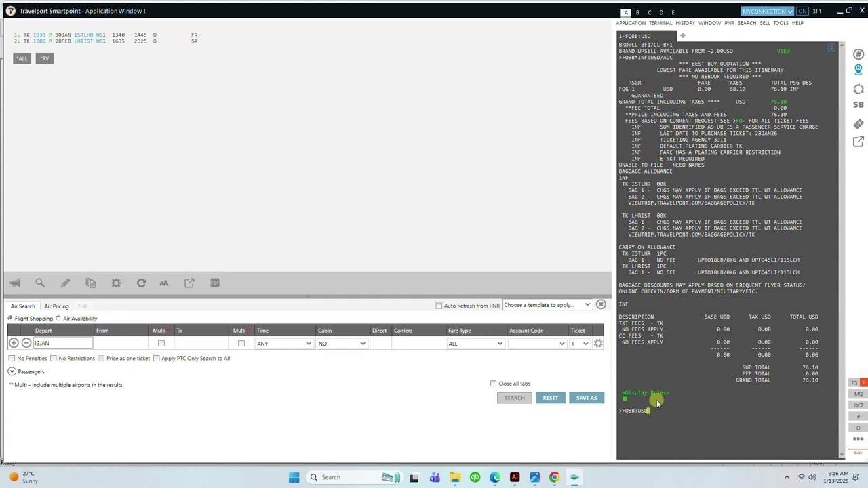Viewport: 868px width, 488px height.
Task: Add a flight segment row with plus icon
Action: tap(14, 344)
